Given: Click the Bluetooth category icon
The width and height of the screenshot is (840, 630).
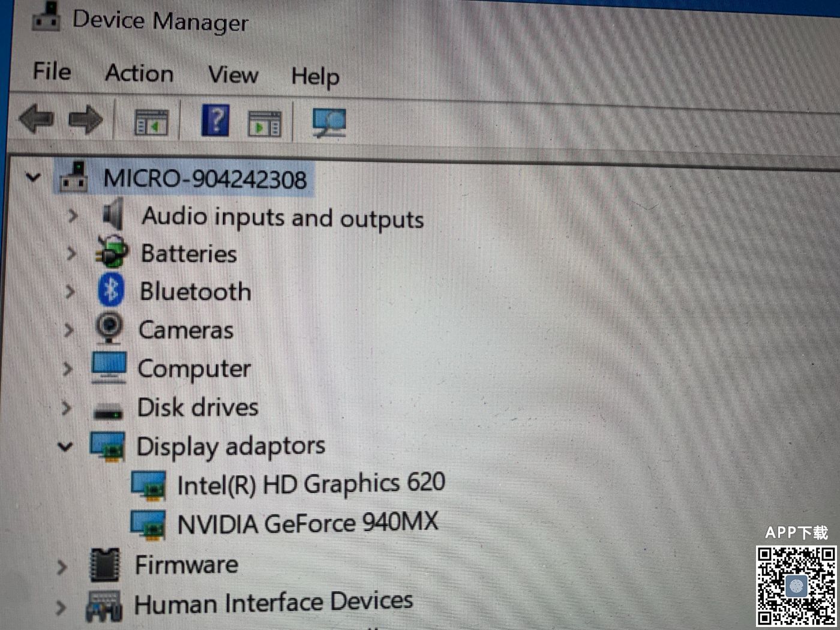Looking at the screenshot, I should point(111,290).
